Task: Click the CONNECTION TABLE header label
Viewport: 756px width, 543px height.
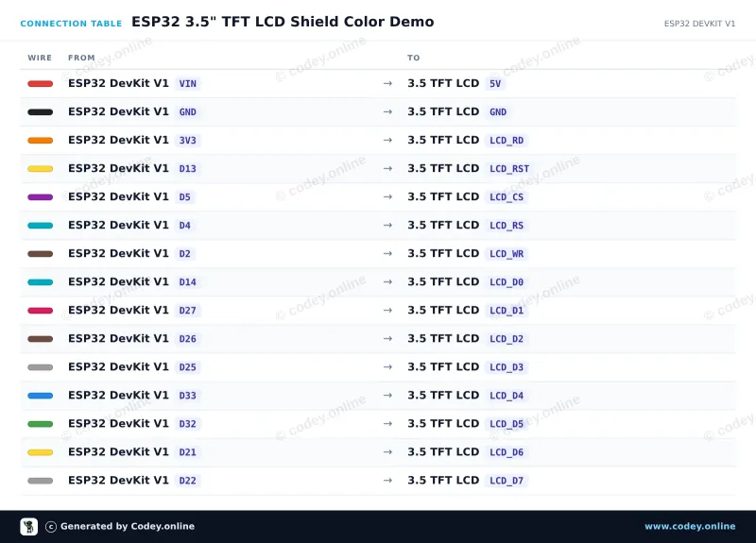Action: point(71,24)
